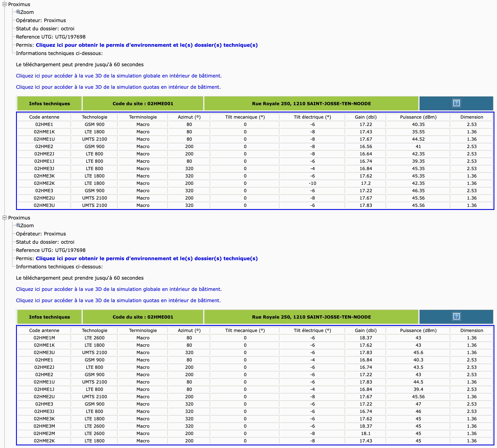Open second 3D global simulation view link
497x448 pixels.
pyautogui.click(x=119, y=289)
